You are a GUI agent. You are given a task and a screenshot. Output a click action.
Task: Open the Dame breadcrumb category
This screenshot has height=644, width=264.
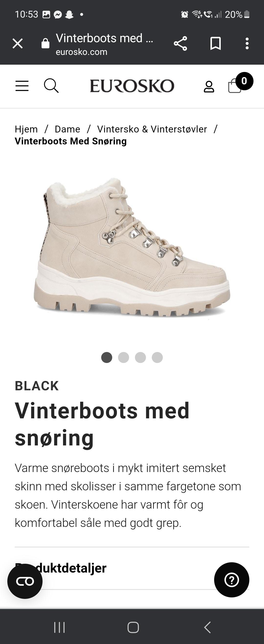[67, 129]
